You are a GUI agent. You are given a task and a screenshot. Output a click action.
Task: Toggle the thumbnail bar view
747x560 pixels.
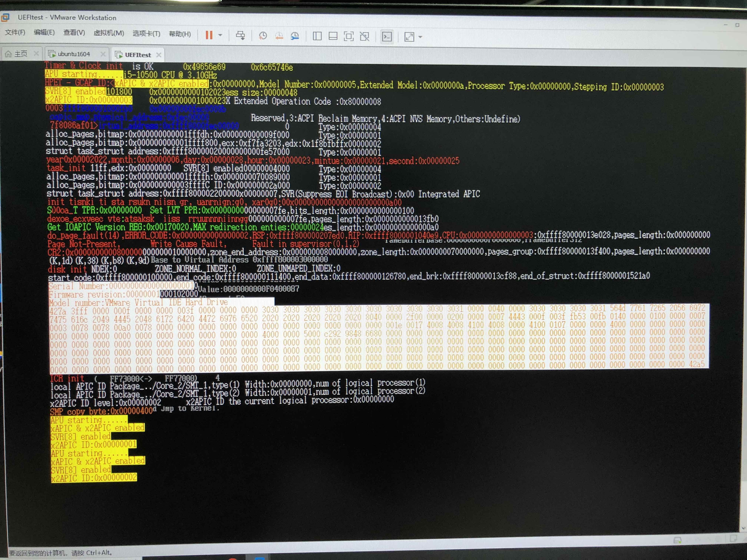pos(333,36)
